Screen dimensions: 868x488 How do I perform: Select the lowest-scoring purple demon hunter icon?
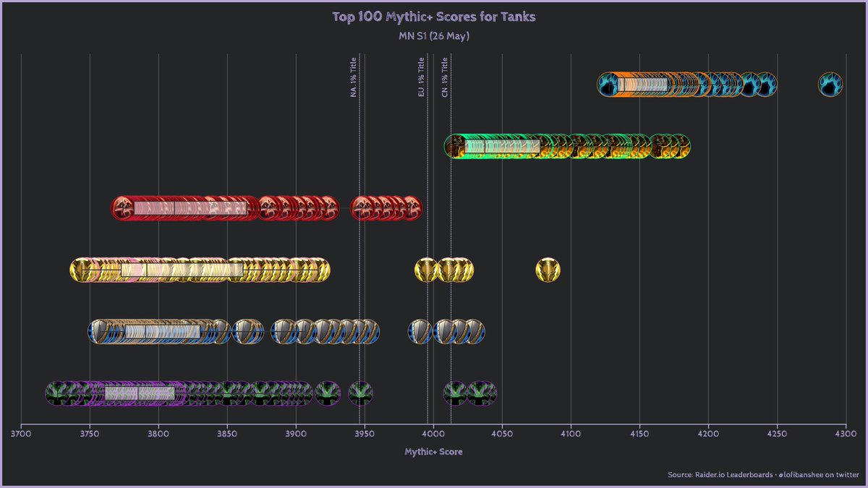[57, 393]
